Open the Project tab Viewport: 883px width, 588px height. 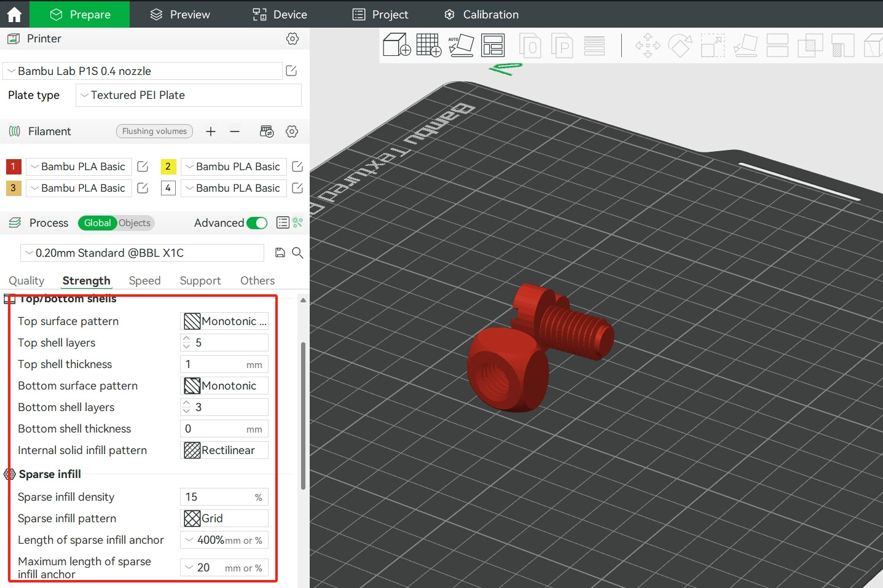pos(380,14)
